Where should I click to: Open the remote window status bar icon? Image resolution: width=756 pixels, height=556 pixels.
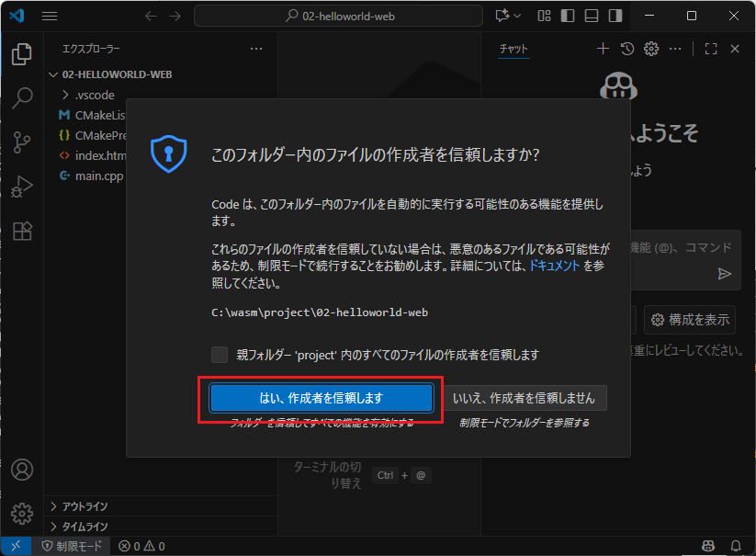(x=16, y=546)
